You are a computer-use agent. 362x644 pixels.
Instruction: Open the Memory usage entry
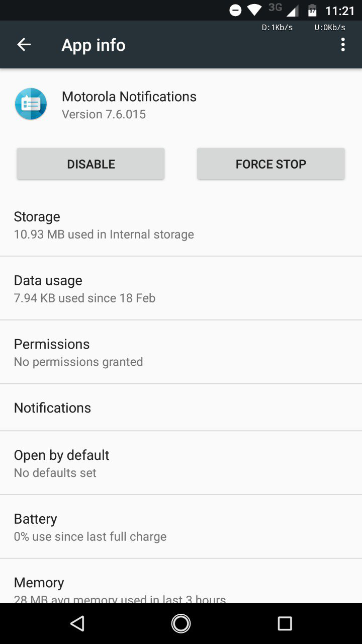click(x=181, y=589)
